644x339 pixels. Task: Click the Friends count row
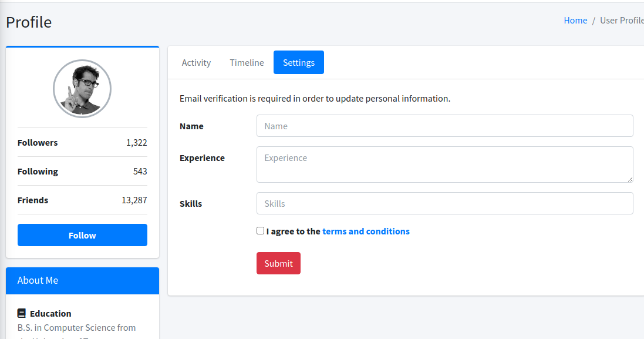coord(82,200)
